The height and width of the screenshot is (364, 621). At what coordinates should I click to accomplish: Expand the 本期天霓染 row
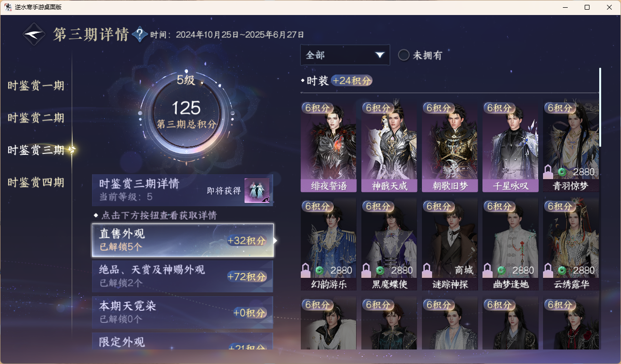tap(183, 312)
